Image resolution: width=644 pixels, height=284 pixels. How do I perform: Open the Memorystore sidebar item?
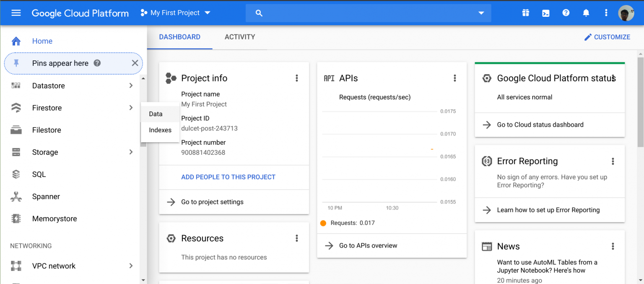55,219
